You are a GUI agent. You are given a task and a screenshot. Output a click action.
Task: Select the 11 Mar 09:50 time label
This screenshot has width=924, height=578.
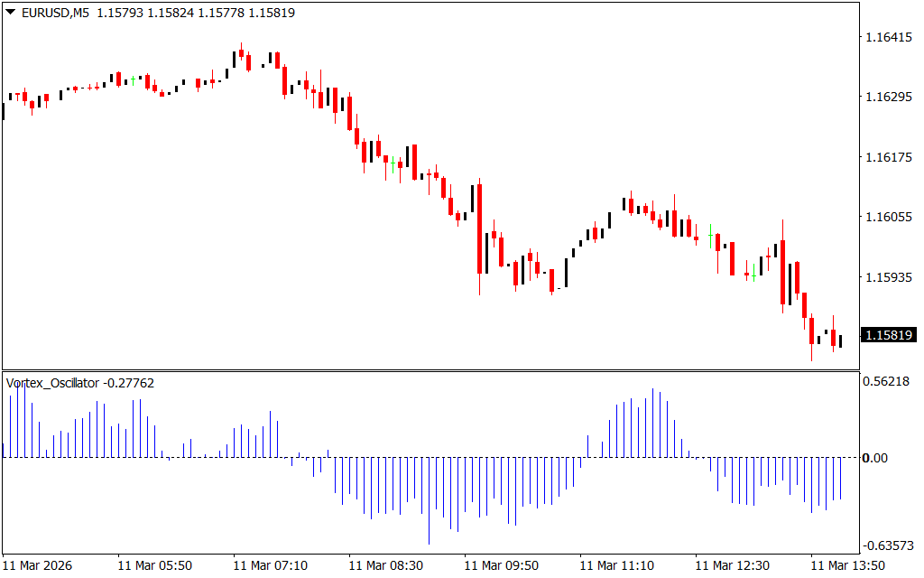(501, 565)
